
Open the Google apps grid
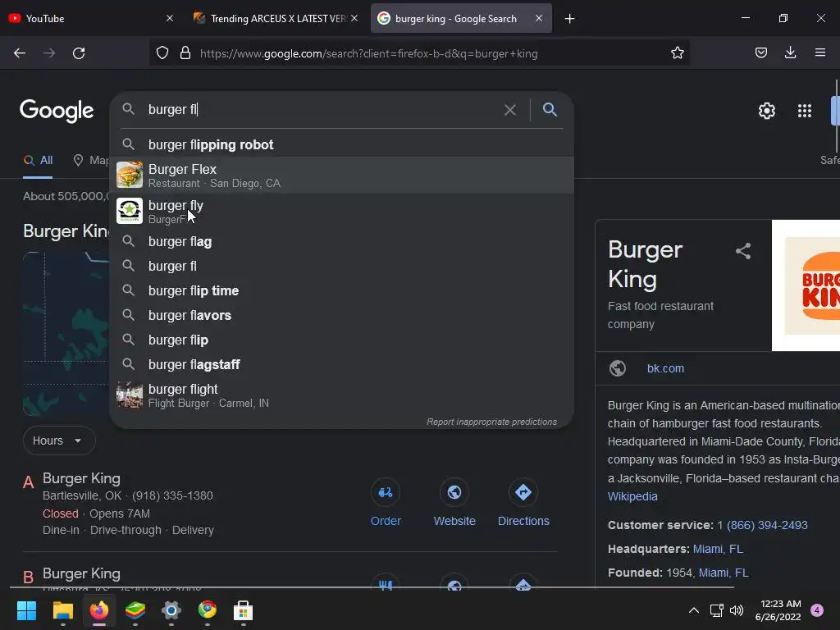tap(805, 111)
